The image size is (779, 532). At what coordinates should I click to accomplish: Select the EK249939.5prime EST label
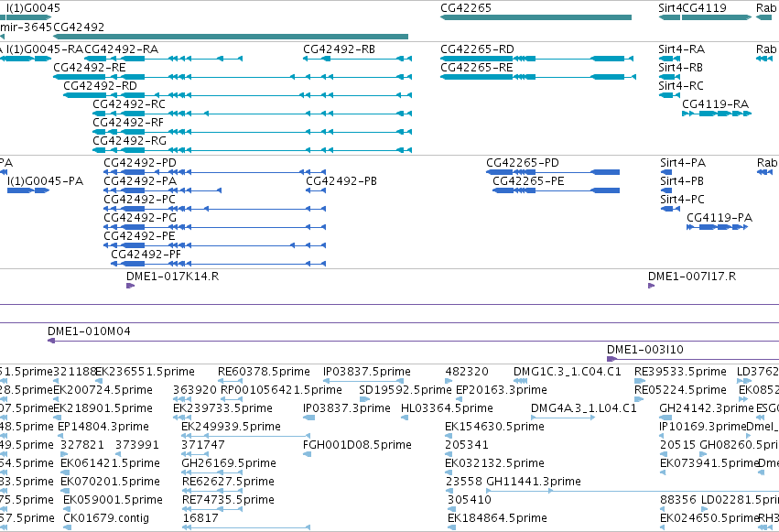tap(231, 427)
